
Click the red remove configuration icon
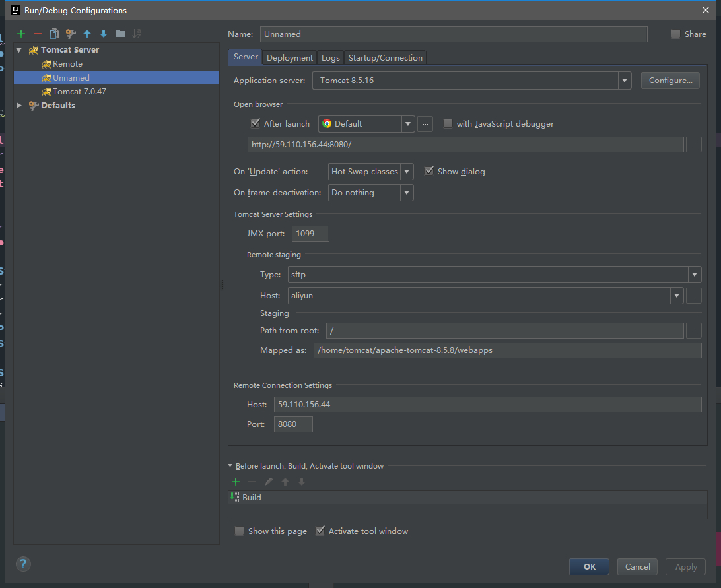tap(38, 34)
